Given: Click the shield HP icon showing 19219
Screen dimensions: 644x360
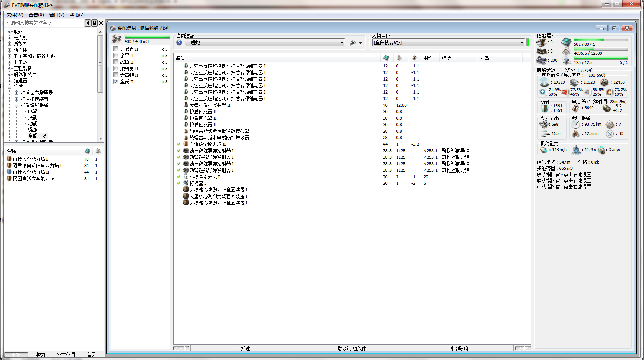Looking at the screenshot, I should click(544, 82).
